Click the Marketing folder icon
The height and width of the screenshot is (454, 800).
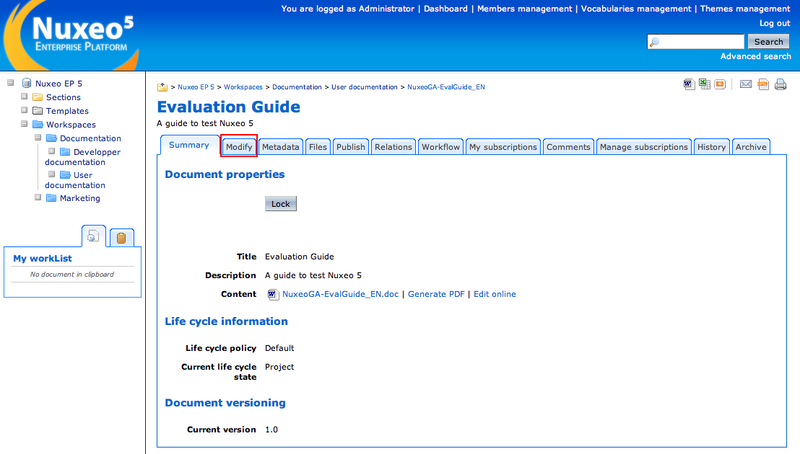click(x=51, y=198)
